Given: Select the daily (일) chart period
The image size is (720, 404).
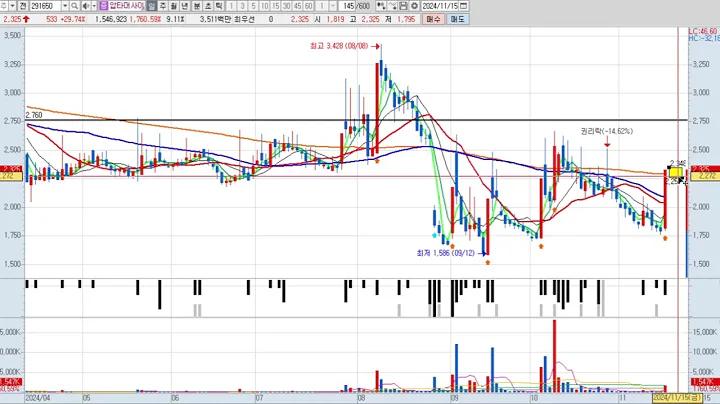Looking at the screenshot, I should [152, 6].
